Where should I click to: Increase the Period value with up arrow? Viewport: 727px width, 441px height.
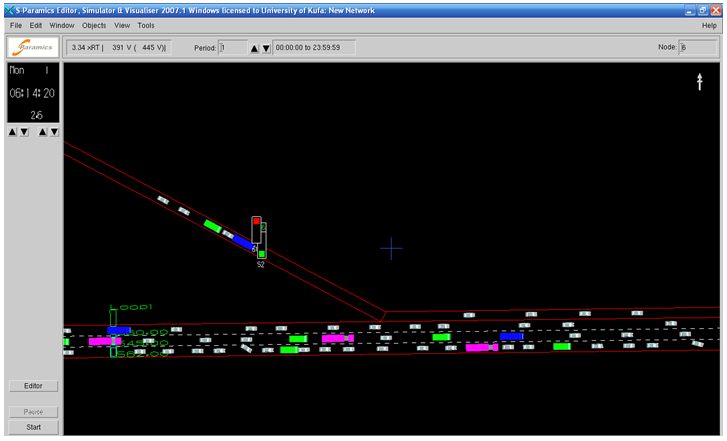pos(254,48)
